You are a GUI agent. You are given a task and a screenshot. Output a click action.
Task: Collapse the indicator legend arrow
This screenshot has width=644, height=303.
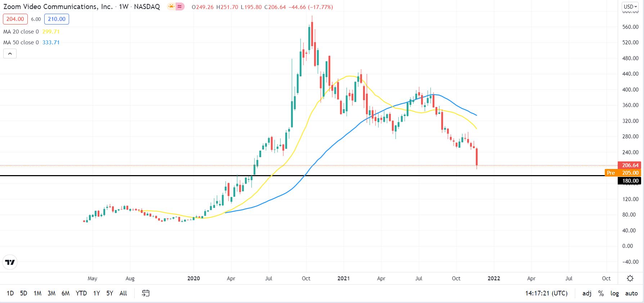coord(10,54)
